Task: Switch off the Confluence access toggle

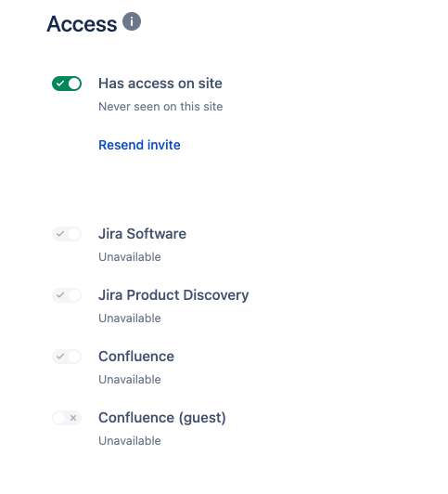Action: [67, 357]
